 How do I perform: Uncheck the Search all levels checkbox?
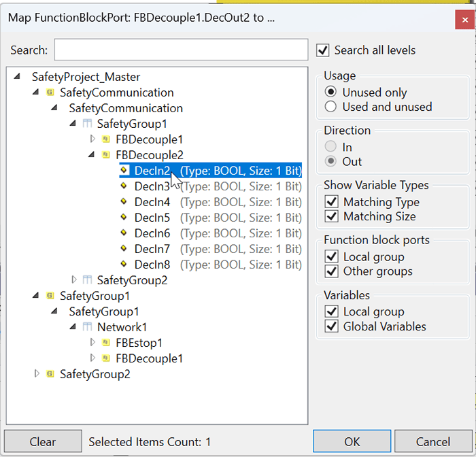323,50
